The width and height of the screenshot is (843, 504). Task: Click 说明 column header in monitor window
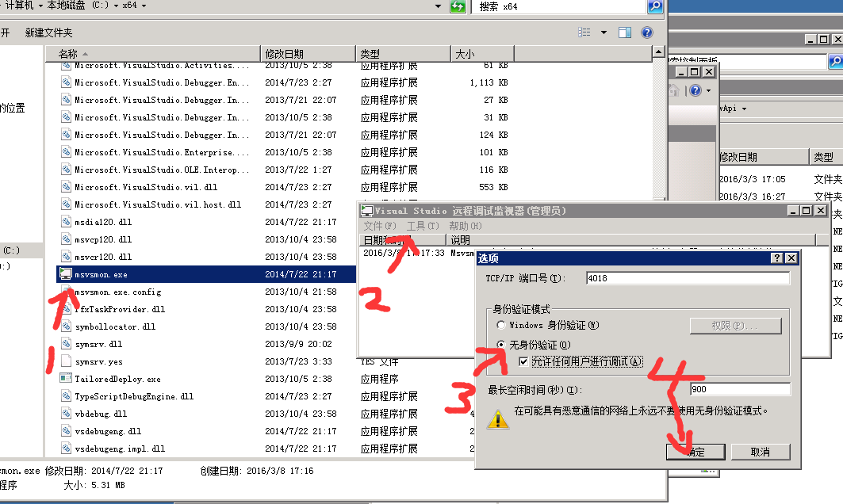point(631,239)
